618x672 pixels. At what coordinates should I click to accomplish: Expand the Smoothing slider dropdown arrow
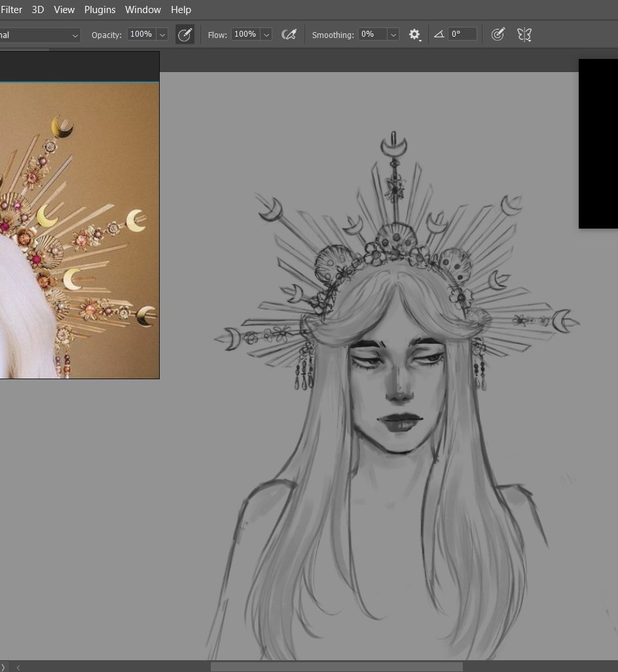pos(393,35)
